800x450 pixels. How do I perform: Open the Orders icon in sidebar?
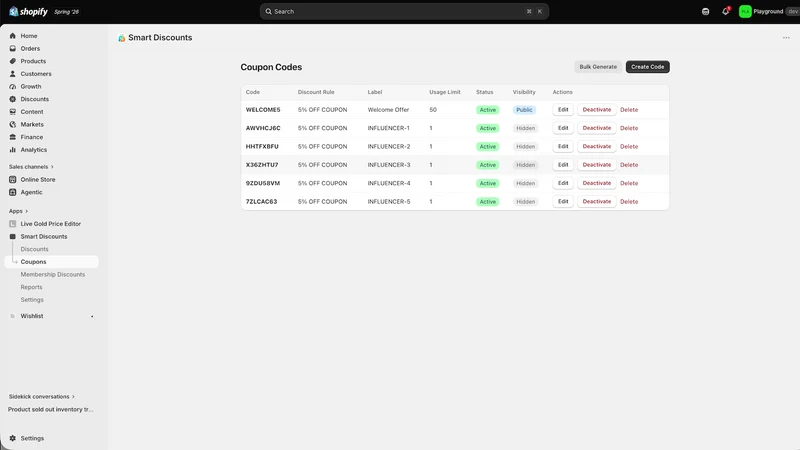13,48
